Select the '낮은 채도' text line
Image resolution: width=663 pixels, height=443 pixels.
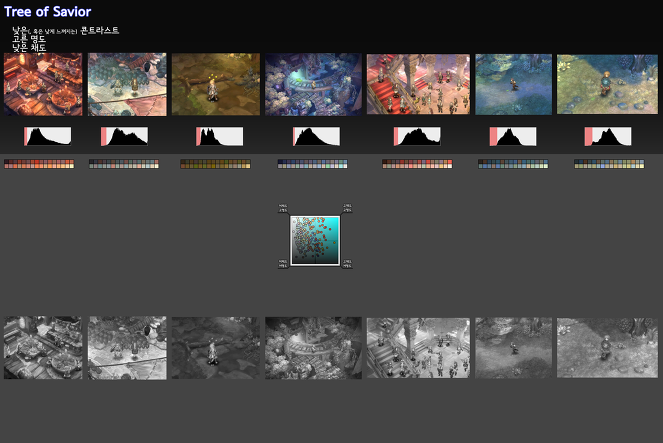click(x=29, y=47)
